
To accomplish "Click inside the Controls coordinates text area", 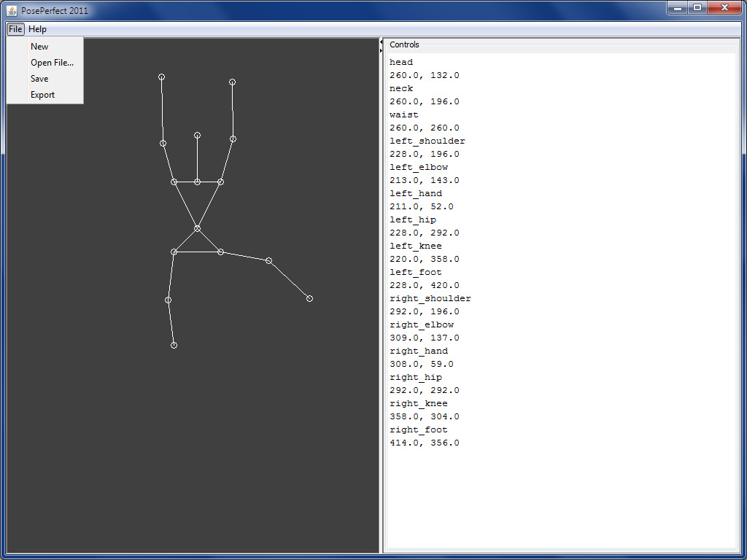I will [560, 496].
